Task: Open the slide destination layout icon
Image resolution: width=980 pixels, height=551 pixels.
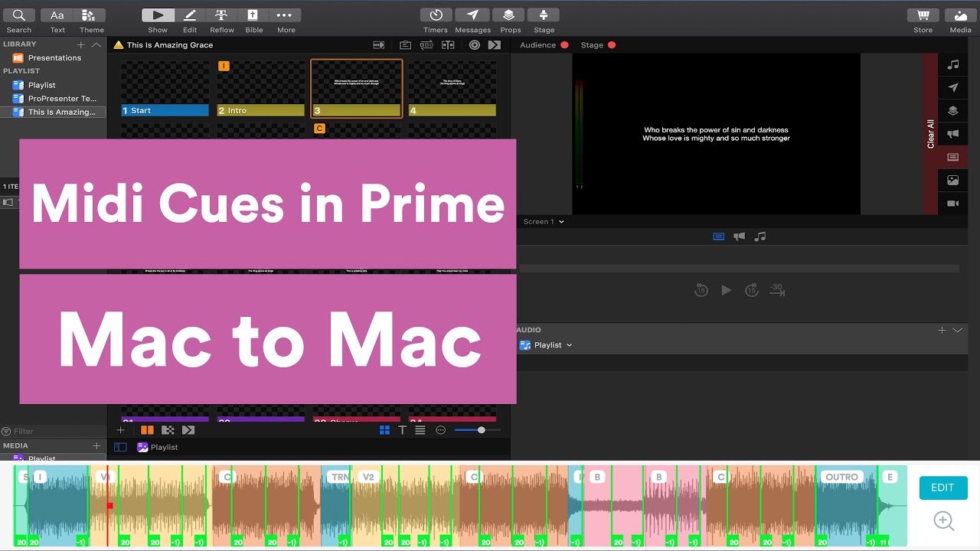Action: [448, 45]
